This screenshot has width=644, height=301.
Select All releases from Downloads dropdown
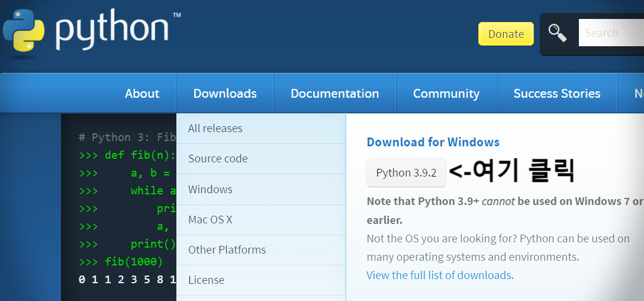click(x=261, y=129)
